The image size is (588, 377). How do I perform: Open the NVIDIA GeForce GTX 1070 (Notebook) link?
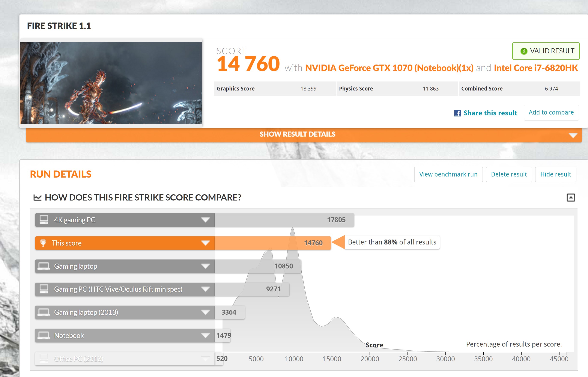click(389, 68)
